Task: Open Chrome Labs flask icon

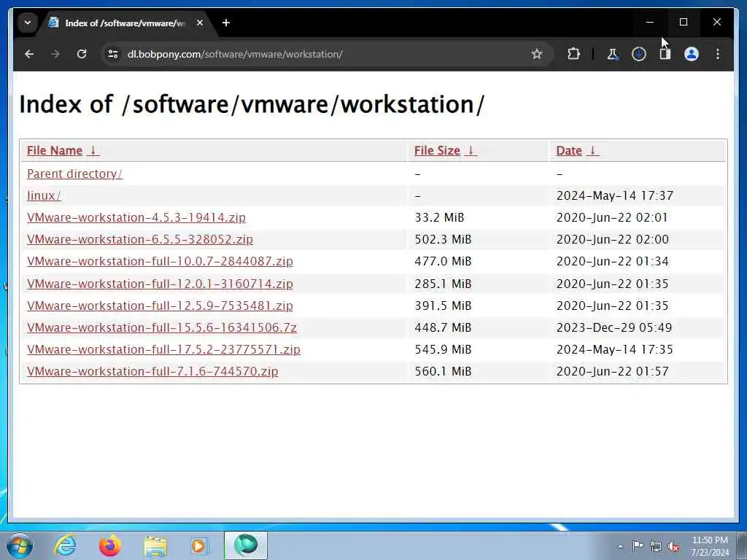Action: pyautogui.click(x=613, y=54)
